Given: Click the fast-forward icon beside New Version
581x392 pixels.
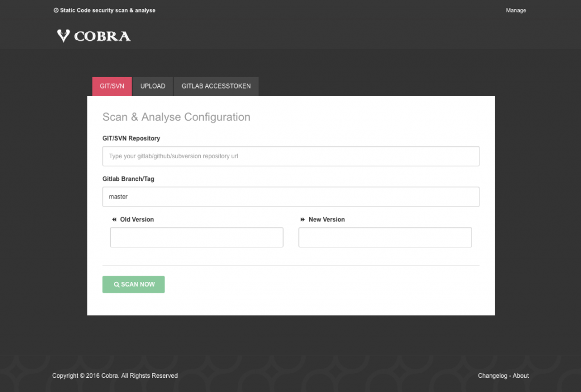Looking at the screenshot, I should click(x=303, y=220).
